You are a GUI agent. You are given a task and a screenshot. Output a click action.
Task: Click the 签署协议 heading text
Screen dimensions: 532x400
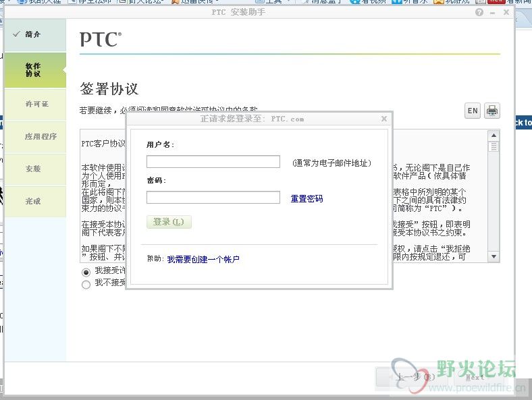point(109,89)
